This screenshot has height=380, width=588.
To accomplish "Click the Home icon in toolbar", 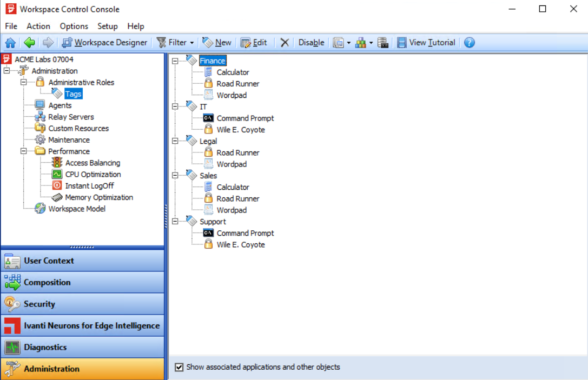I will pyautogui.click(x=10, y=43).
